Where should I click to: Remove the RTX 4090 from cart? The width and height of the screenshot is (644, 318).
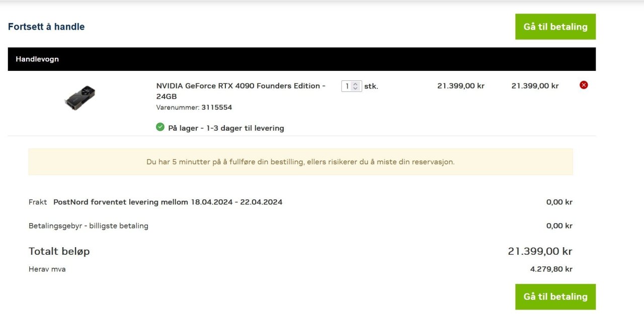(584, 85)
